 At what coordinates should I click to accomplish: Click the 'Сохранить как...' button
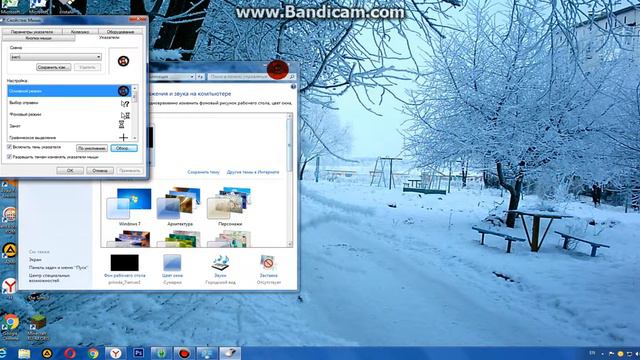tap(53, 67)
